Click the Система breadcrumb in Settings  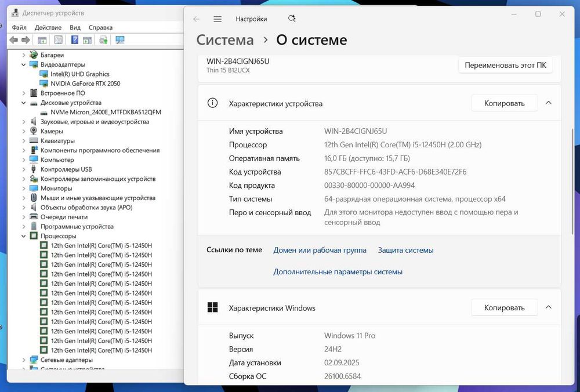(x=225, y=39)
